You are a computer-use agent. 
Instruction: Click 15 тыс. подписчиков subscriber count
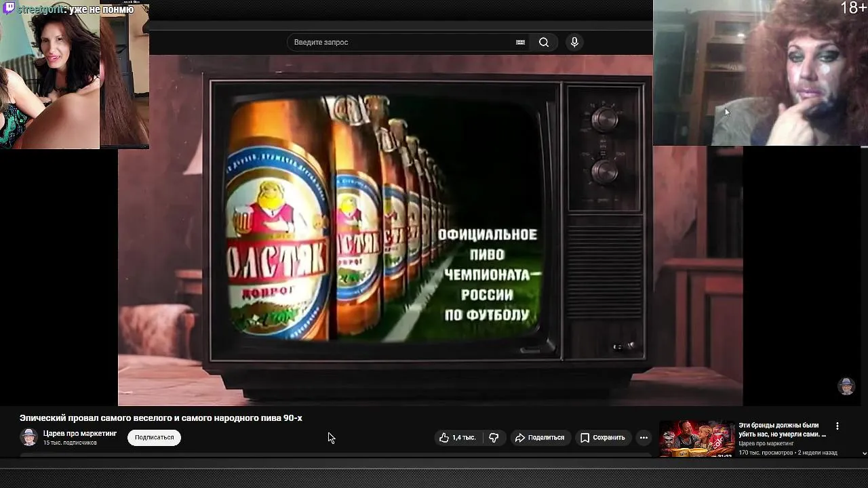70,443
